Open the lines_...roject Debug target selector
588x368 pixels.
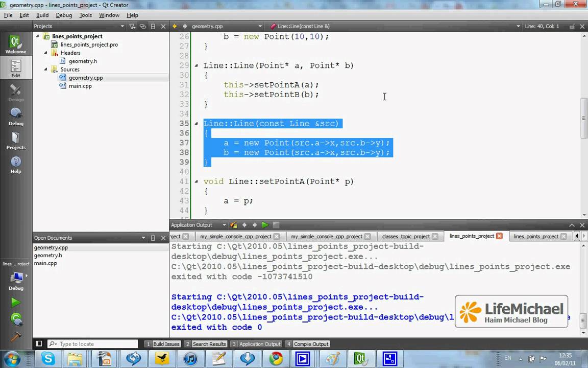16,276
